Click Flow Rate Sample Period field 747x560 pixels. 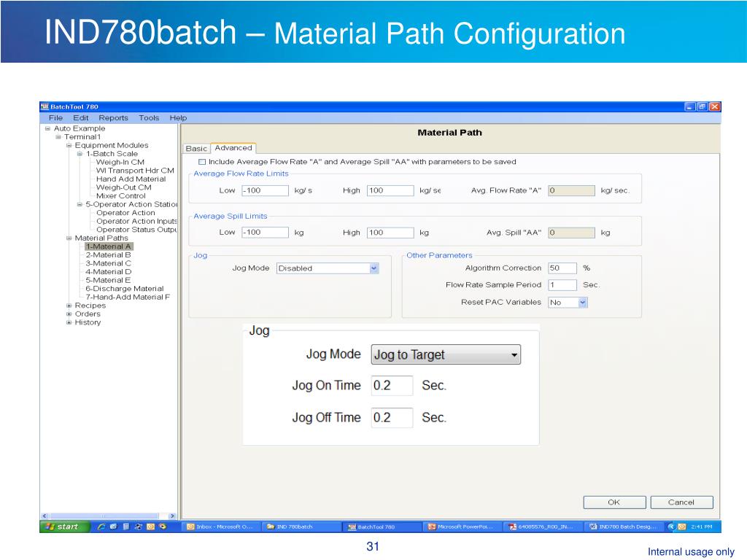click(562, 285)
